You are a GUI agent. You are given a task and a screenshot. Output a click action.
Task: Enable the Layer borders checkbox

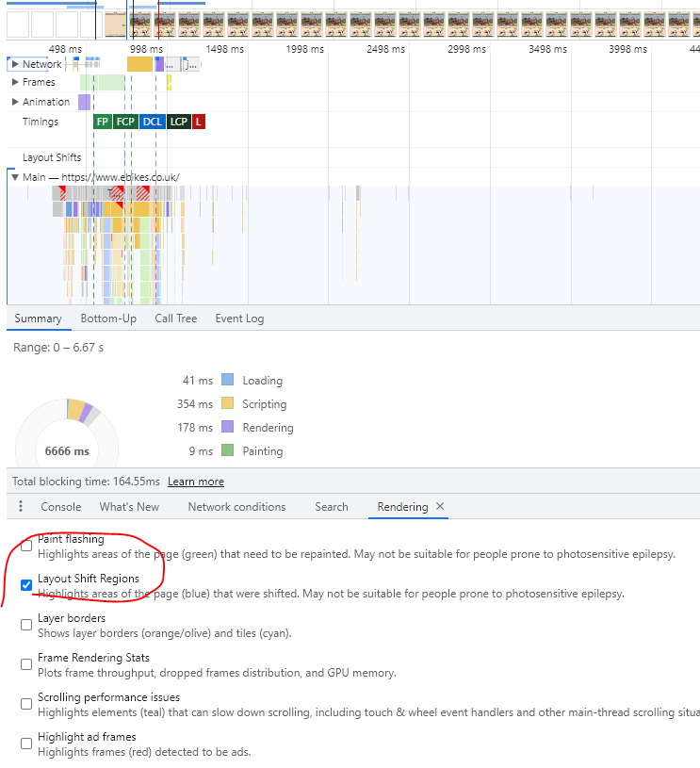[x=26, y=625]
